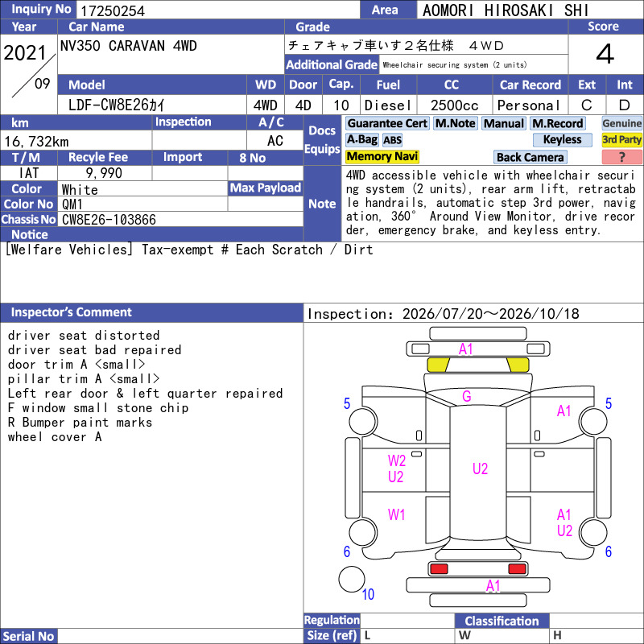Click the A.Bag equipment badge
Viewport: 644px width, 644px height.
point(361,139)
